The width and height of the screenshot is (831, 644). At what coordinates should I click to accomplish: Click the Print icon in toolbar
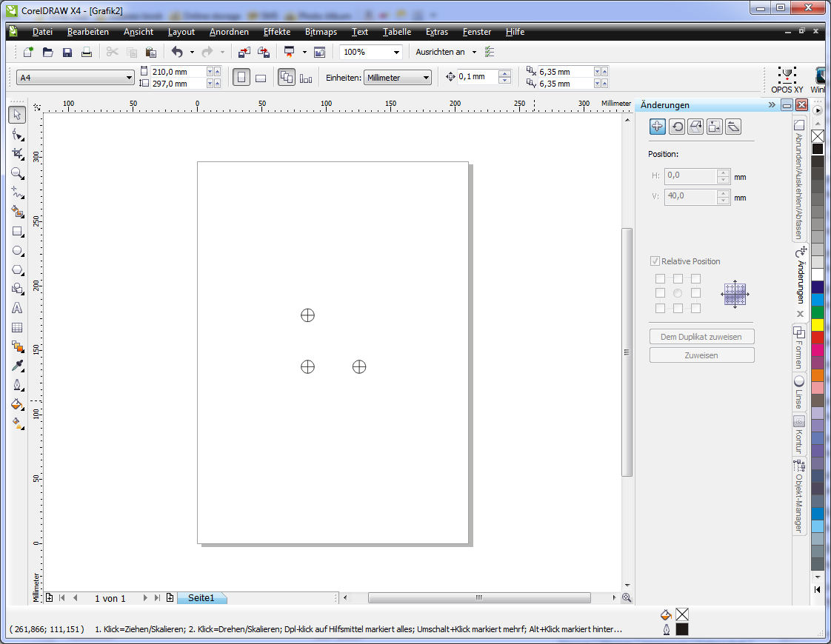click(87, 52)
